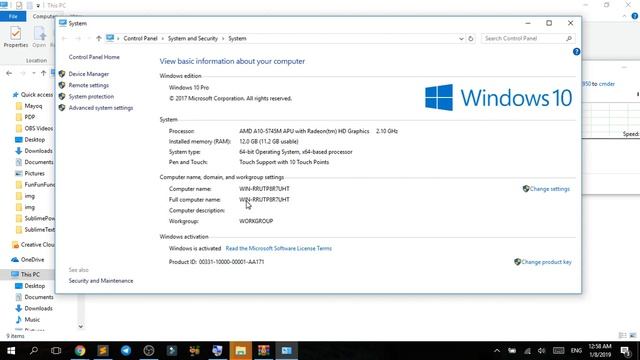This screenshot has width=640, height=360.
Task: Open Telegram from taskbar
Action: (x=126, y=351)
